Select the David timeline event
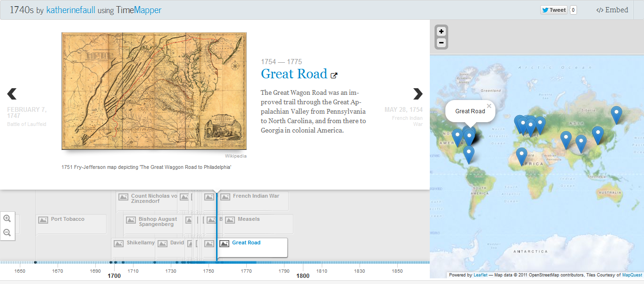644x284 pixels. pos(171,247)
